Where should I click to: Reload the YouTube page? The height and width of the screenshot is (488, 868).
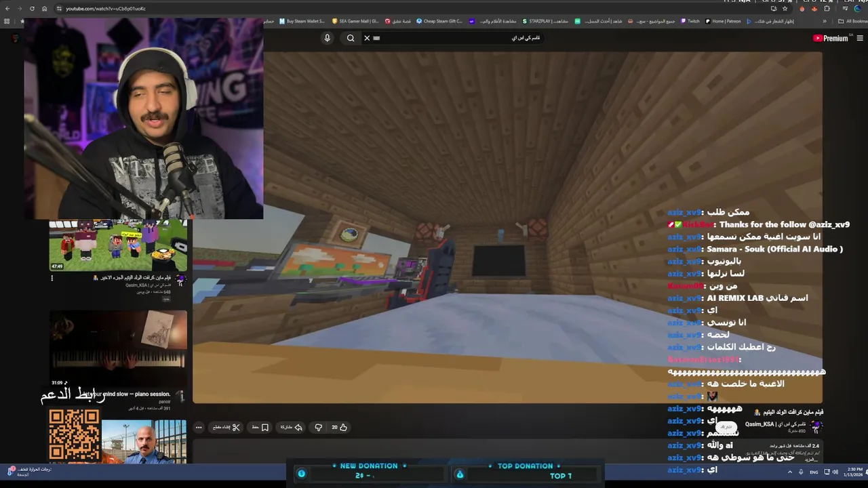pos(32,8)
